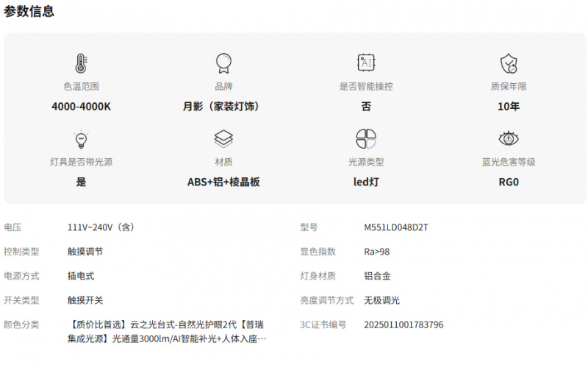Click the shield icon above 质保年限
This screenshot has width=588, height=365.
click(509, 63)
